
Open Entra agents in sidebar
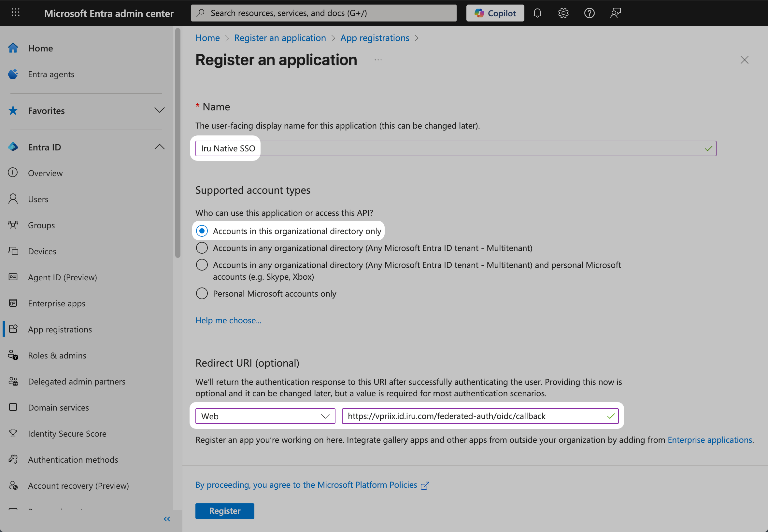click(51, 74)
